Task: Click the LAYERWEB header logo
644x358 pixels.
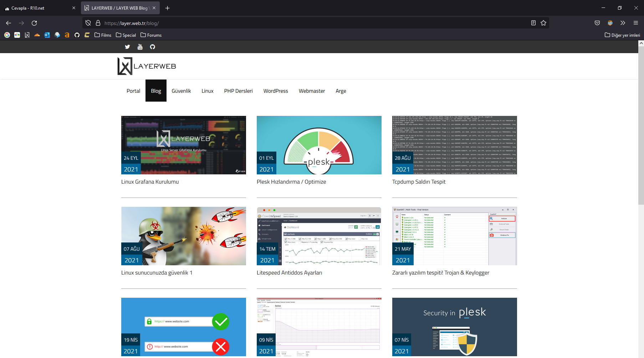Action: click(147, 66)
